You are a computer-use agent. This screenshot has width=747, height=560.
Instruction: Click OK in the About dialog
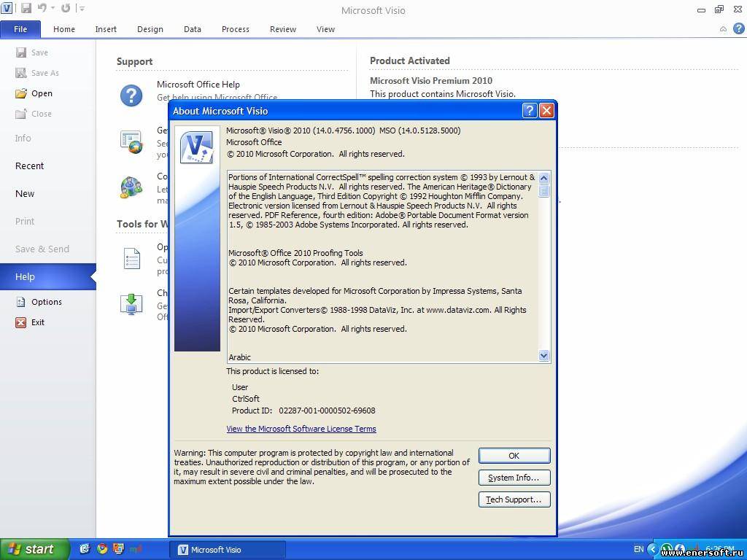coord(514,456)
